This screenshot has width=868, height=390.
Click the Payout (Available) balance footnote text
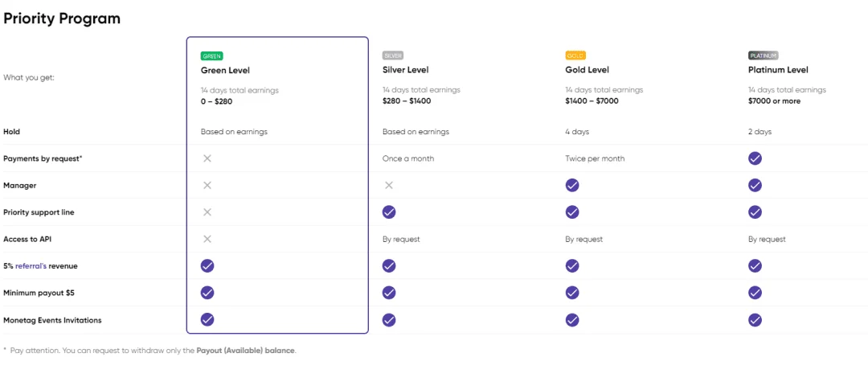tap(245, 351)
